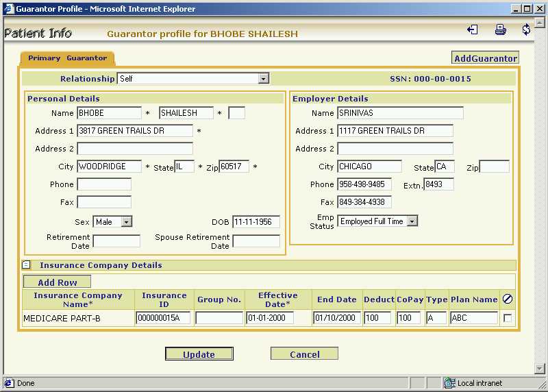Open the Relationship dropdown
548x392 pixels.
pyautogui.click(x=264, y=78)
